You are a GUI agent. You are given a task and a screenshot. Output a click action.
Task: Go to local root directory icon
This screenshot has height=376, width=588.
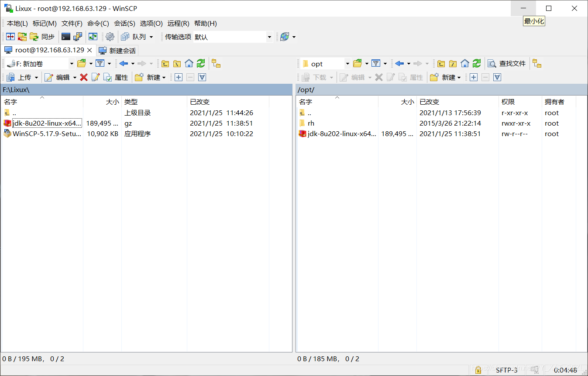tap(177, 64)
